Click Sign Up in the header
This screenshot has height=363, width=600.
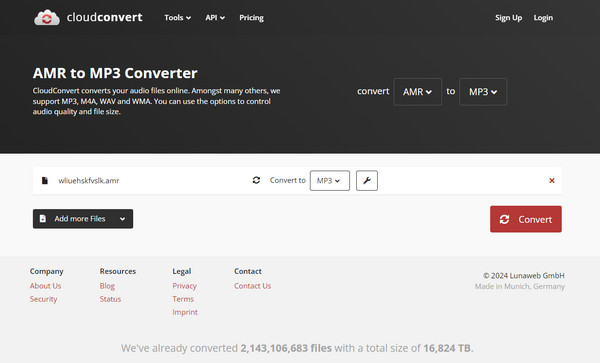pos(509,18)
